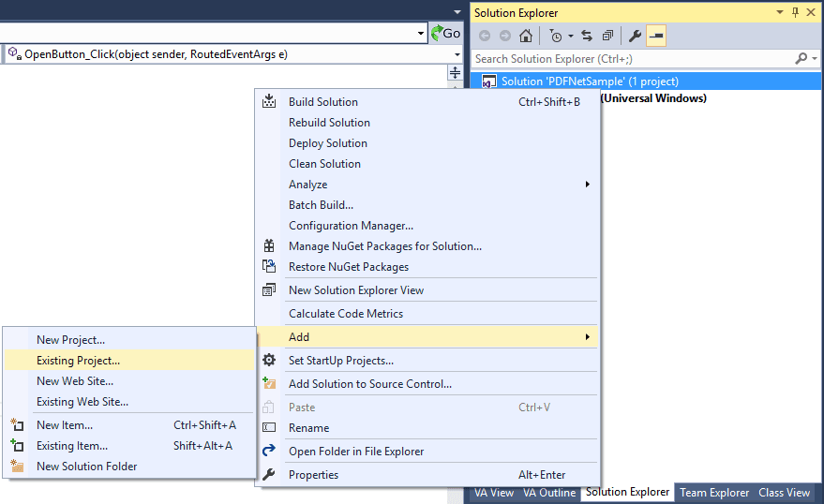Pin the Solution Explorer panel with pushpin
The width and height of the screenshot is (824, 504).
796,12
